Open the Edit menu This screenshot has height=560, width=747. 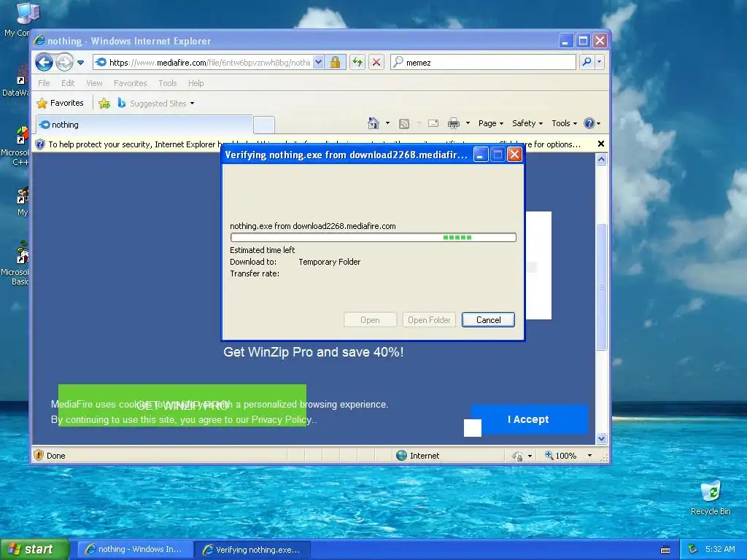pos(68,83)
